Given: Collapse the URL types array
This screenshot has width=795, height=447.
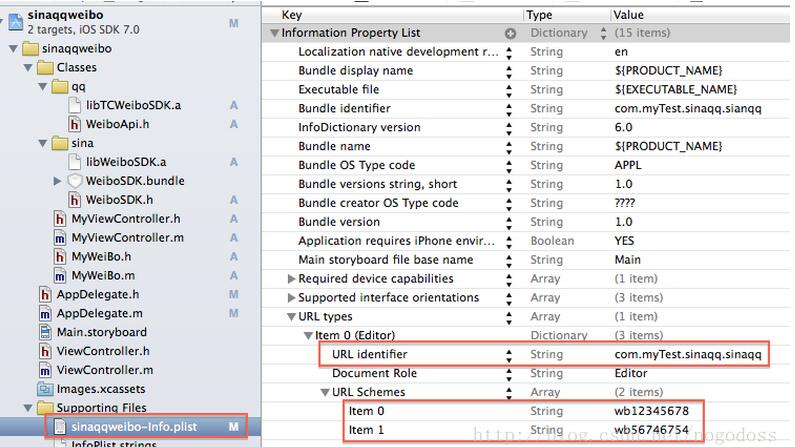Looking at the screenshot, I should [291, 317].
